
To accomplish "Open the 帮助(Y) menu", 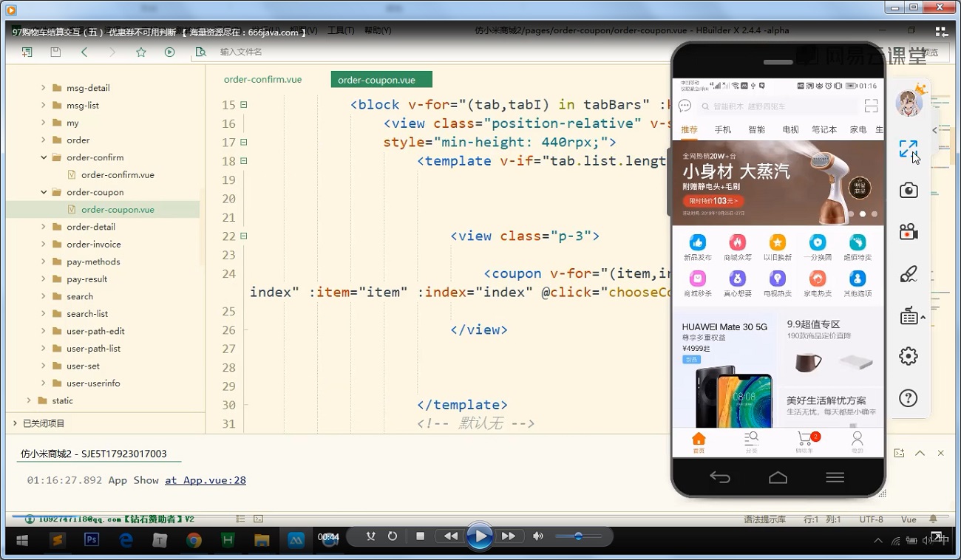I will coord(378,31).
